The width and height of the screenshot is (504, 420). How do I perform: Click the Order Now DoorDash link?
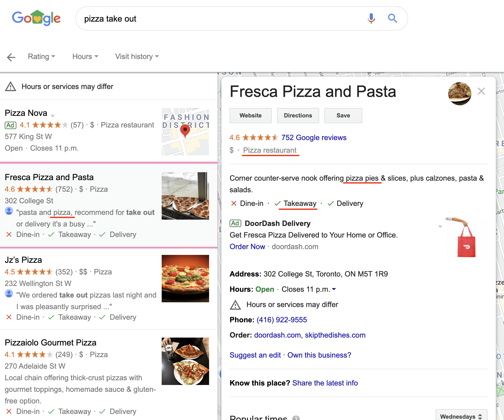(x=247, y=246)
